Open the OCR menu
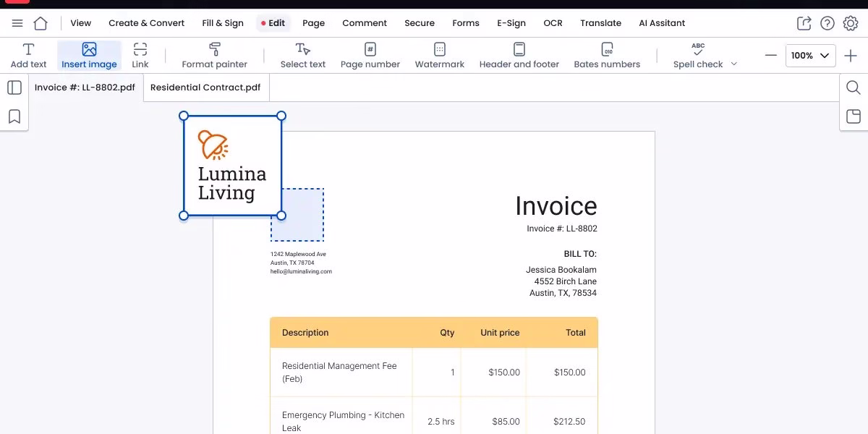 click(553, 23)
